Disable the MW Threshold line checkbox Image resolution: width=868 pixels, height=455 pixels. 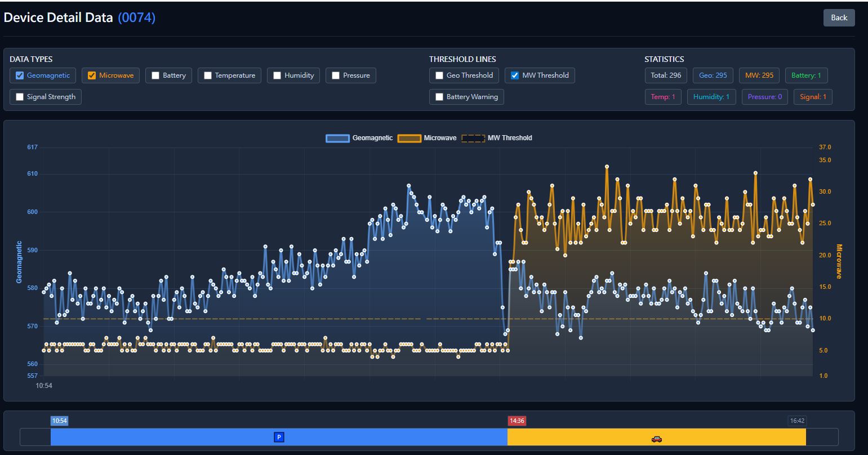coord(514,75)
